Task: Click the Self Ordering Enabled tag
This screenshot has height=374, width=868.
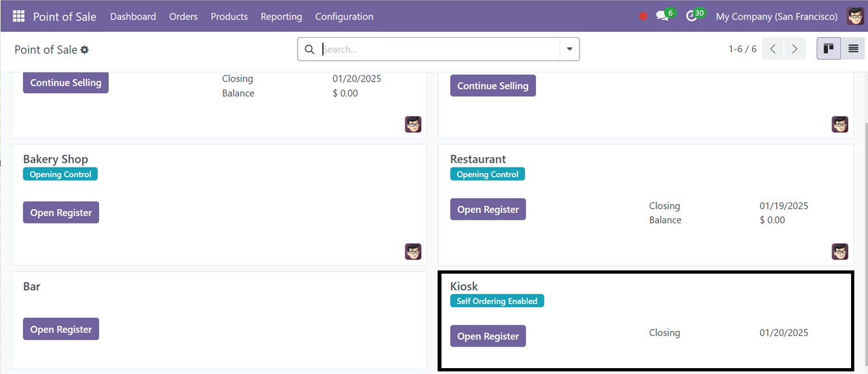Action: [x=497, y=301]
